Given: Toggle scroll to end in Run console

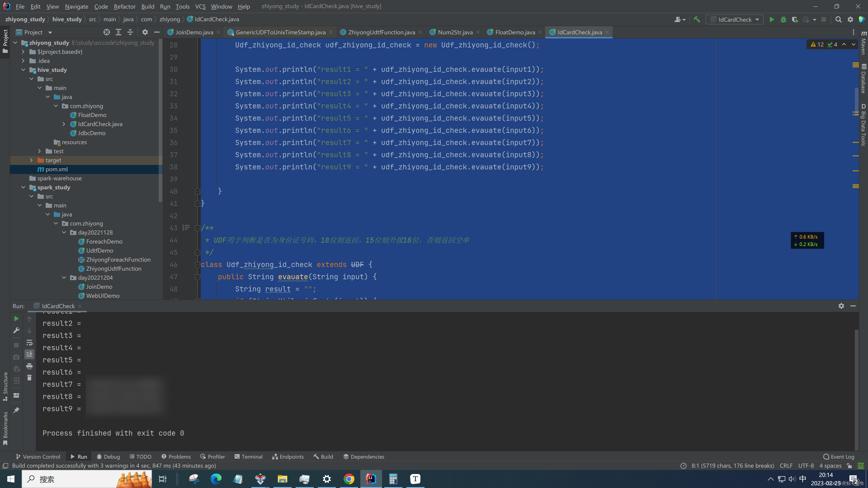Looking at the screenshot, I should coord(29,354).
